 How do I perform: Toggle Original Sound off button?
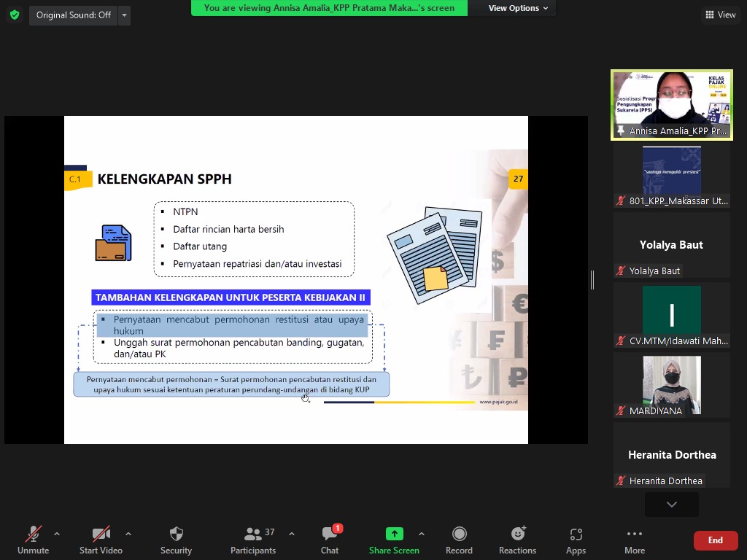(73, 15)
